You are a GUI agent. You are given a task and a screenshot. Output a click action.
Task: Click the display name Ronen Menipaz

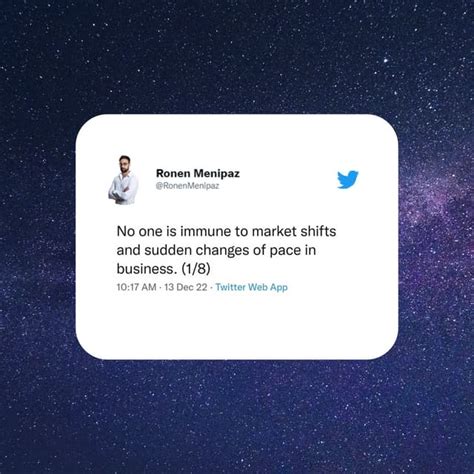click(x=198, y=173)
